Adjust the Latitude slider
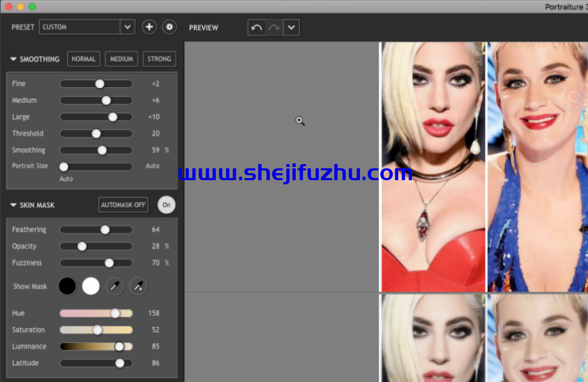Screen dimensions: 588x382 (96, 363)
